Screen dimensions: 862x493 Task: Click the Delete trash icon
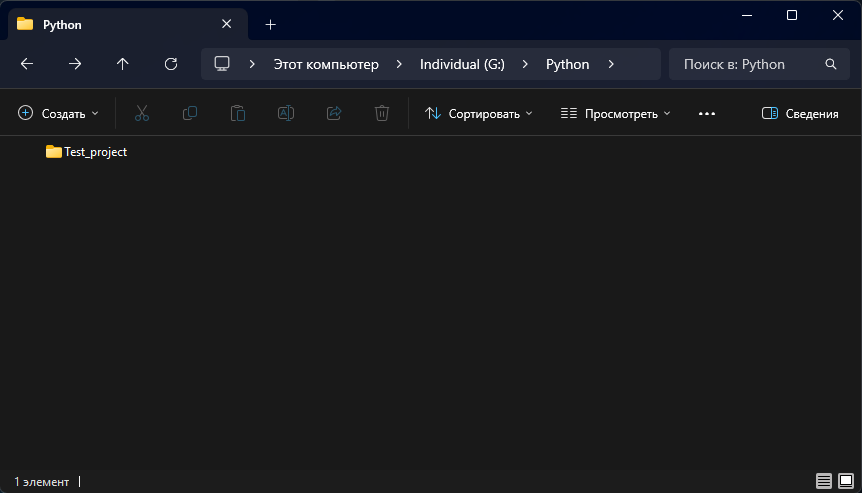pos(382,113)
